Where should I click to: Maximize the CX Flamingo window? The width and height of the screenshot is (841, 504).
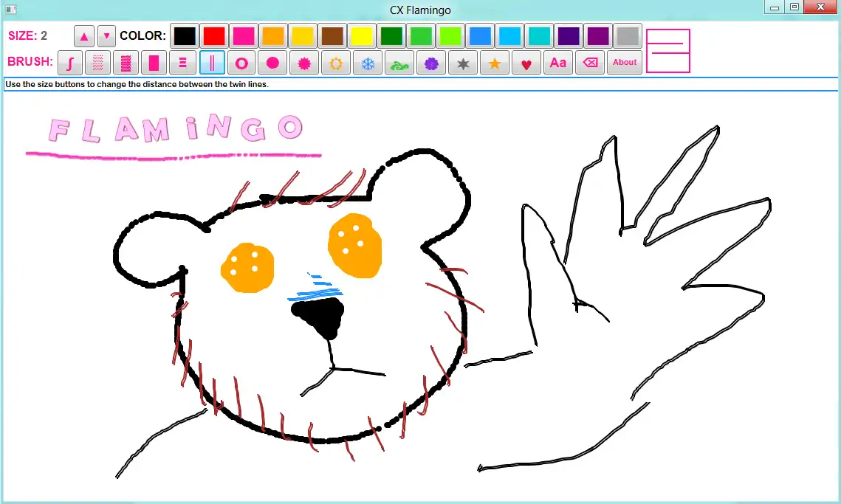coord(794,7)
